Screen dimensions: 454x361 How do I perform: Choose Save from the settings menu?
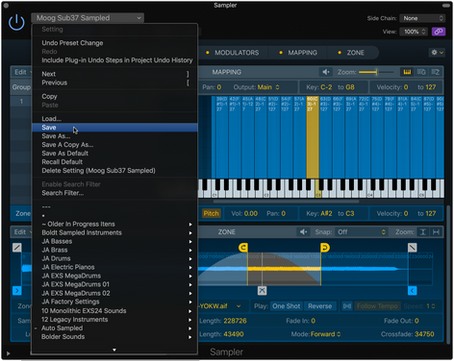[x=115, y=128]
